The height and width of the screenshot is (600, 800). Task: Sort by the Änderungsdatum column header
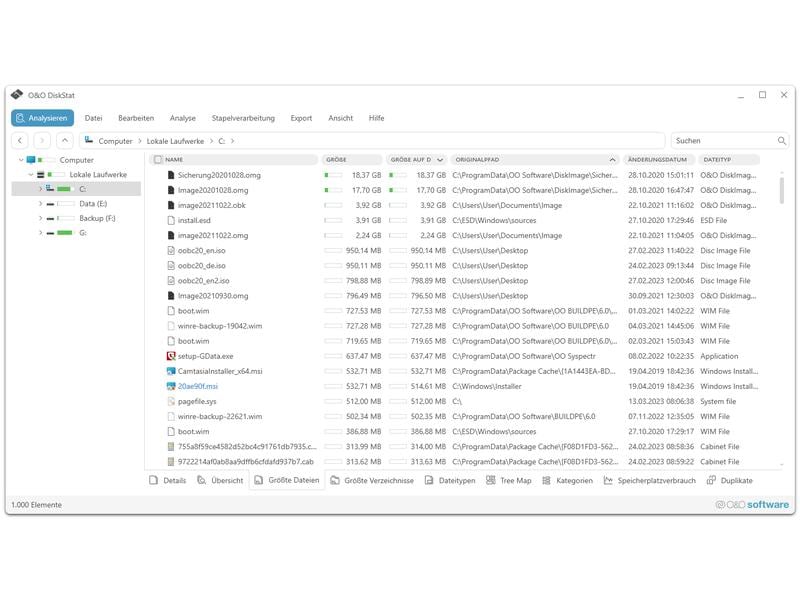coord(657,160)
